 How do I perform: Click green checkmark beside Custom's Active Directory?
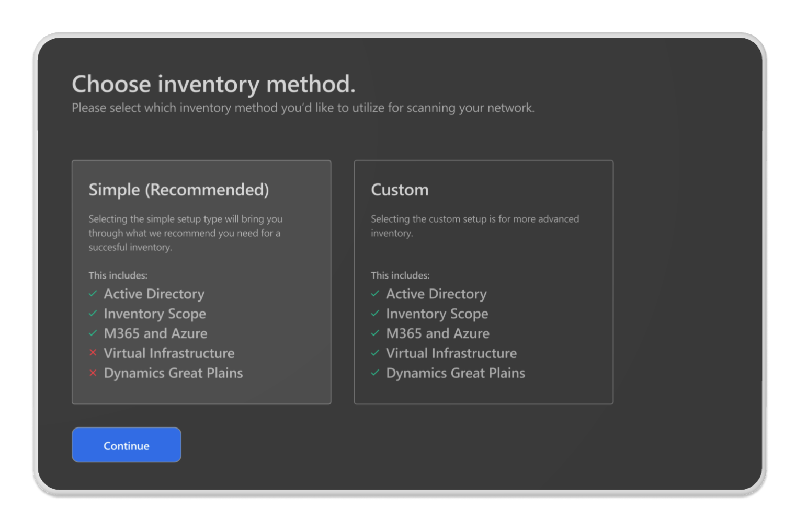click(x=375, y=294)
